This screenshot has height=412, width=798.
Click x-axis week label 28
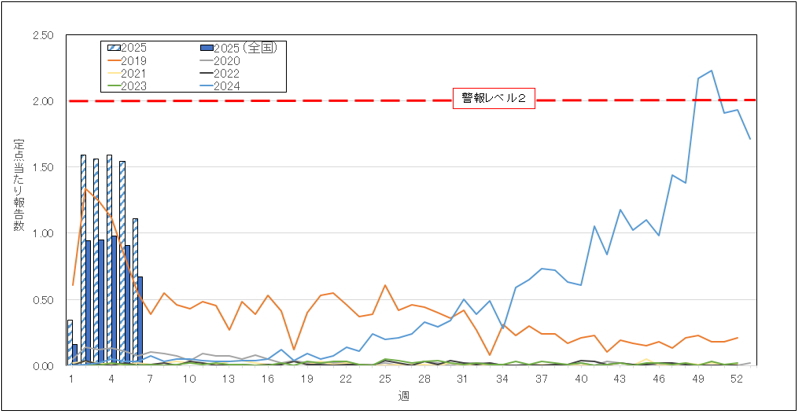[x=424, y=379]
